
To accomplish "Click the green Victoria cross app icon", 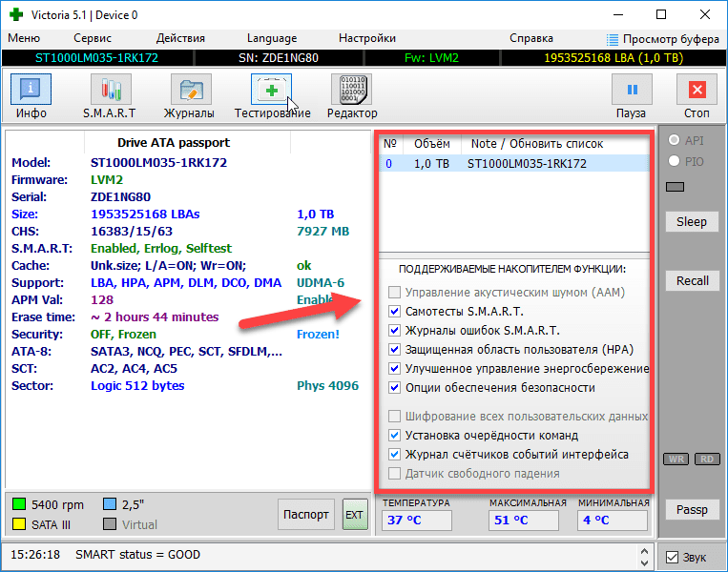I will coord(16,14).
